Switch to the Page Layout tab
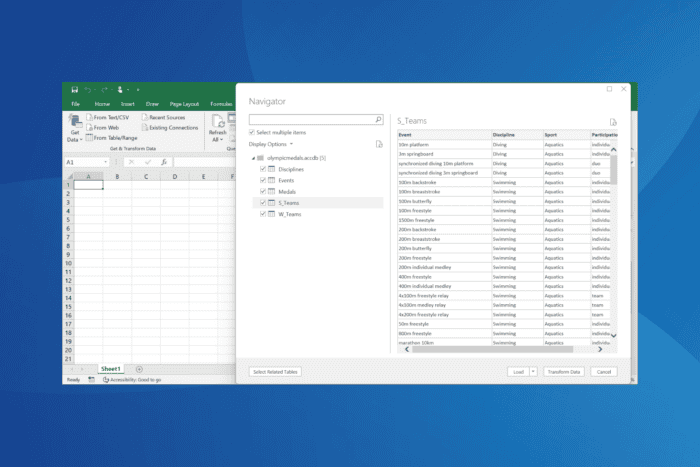 point(184,104)
